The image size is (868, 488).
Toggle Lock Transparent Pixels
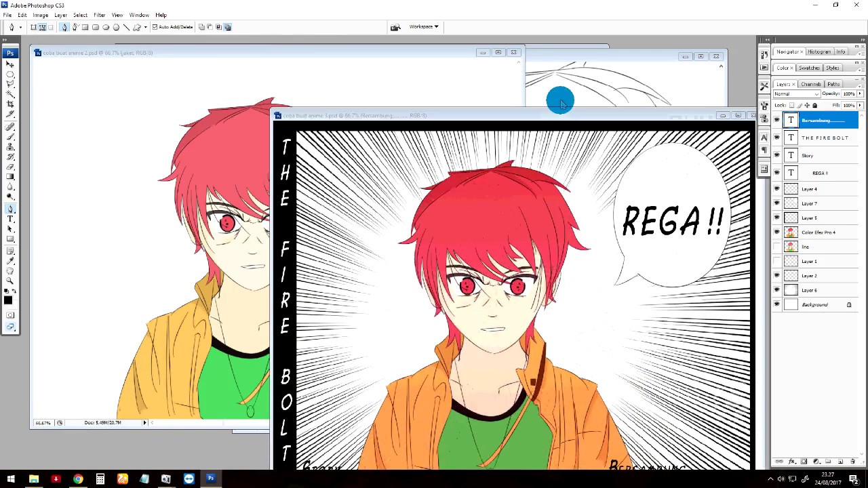point(791,105)
